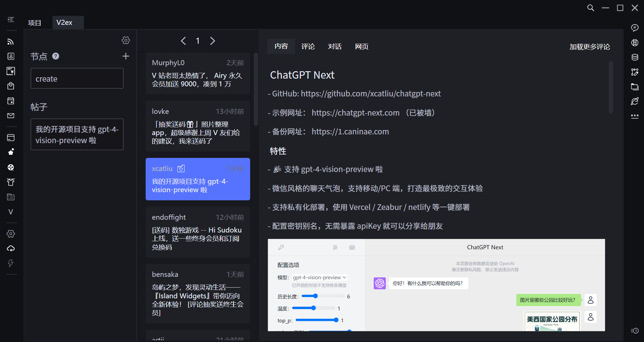The height and width of the screenshot is (342, 644).
Task: Click the page number 1
Action: 198,41
